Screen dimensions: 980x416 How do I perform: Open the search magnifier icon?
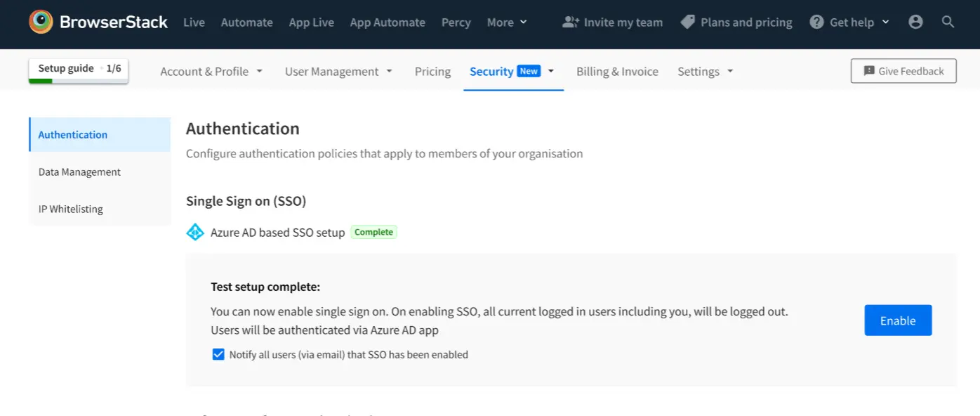click(948, 22)
